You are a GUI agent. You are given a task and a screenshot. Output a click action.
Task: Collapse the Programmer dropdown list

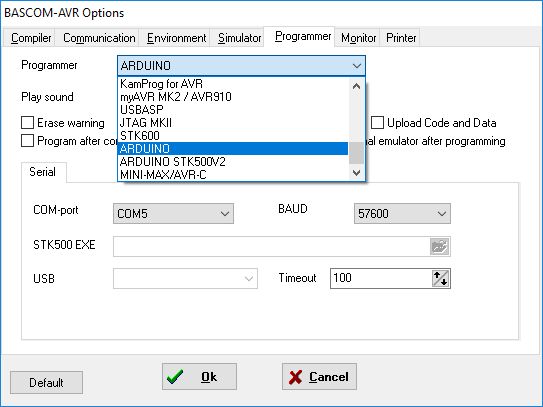pyautogui.click(x=357, y=66)
